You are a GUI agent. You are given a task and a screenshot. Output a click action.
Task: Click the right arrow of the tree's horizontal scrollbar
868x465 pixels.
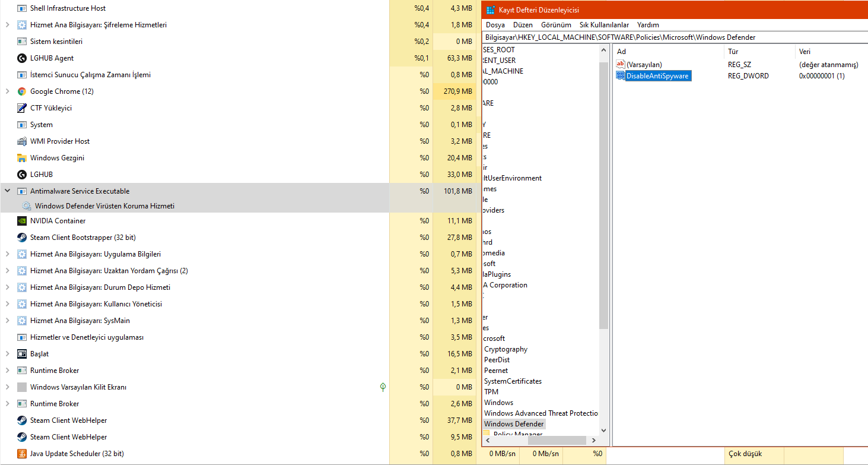[x=594, y=440]
